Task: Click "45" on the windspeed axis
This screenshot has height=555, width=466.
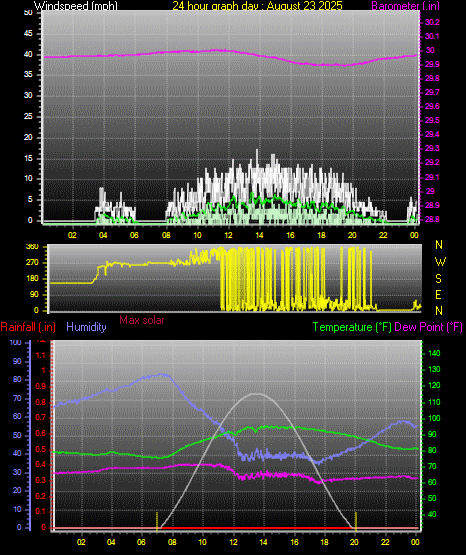Action: click(28, 34)
